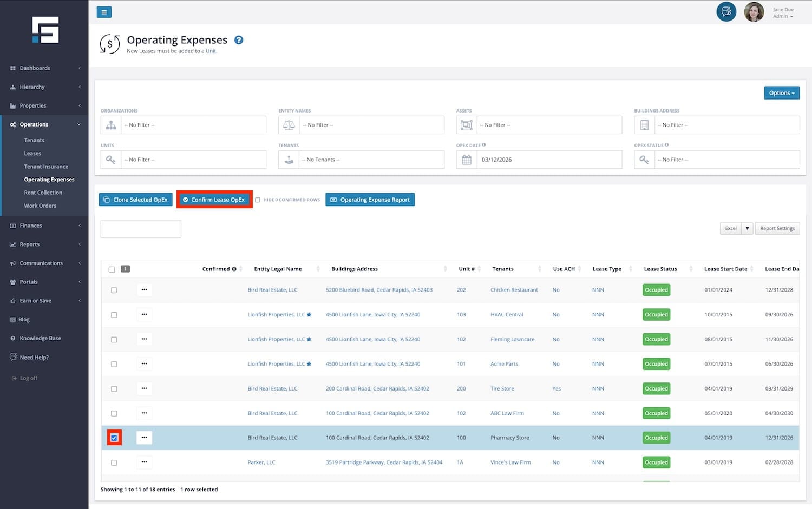Click the hamburger menu icon at top

[104, 12]
